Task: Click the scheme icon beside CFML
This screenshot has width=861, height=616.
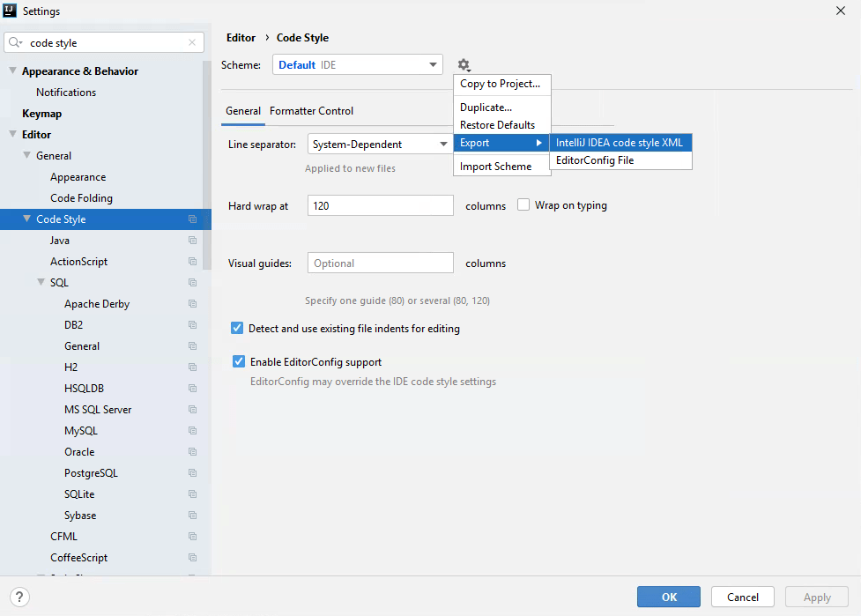Action: 192,536
